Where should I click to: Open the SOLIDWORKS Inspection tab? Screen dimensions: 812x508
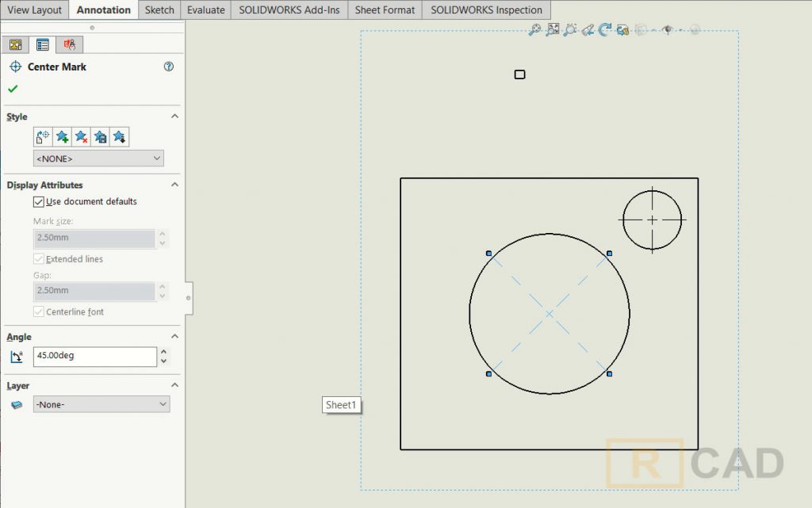click(x=488, y=10)
